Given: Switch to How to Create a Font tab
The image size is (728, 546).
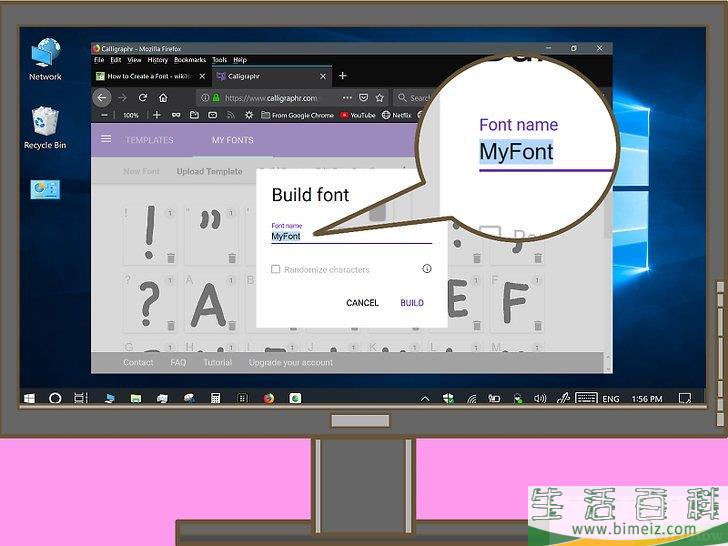Looking at the screenshot, I should coord(151,76).
